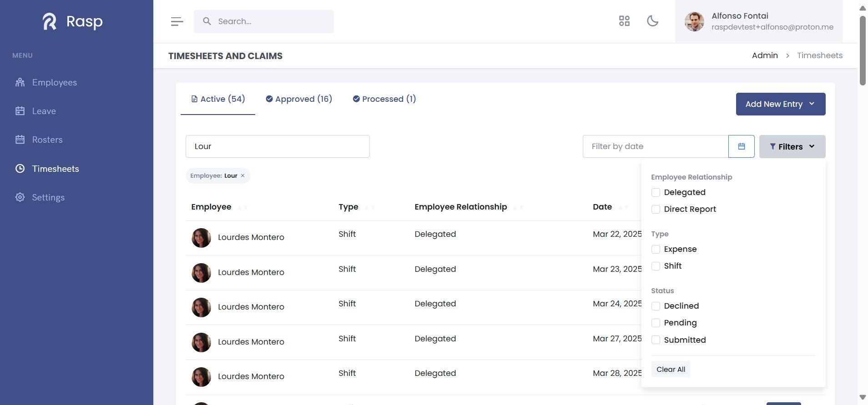The height and width of the screenshot is (405, 868).
Task: Open Settings via the gear icon
Action: (x=20, y=197)
